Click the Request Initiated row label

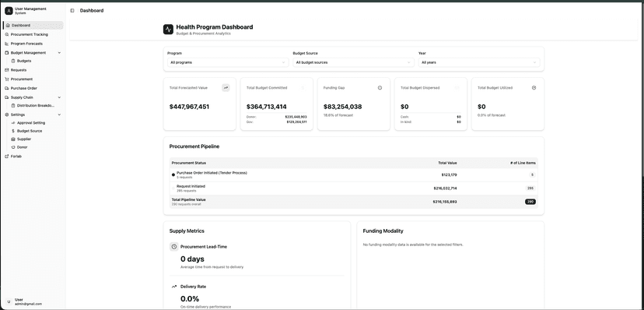(x=191, y=186)
